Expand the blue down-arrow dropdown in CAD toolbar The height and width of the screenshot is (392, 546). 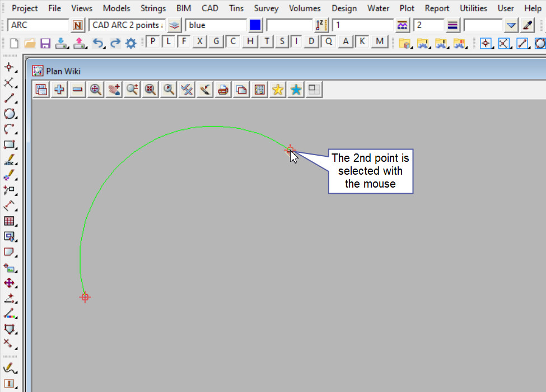511,25
